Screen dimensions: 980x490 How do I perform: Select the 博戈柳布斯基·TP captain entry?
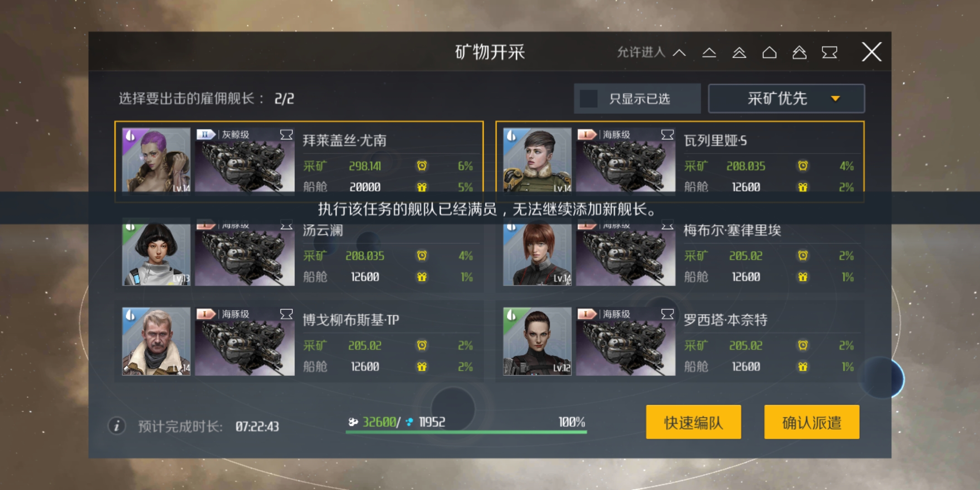point(299,341)
